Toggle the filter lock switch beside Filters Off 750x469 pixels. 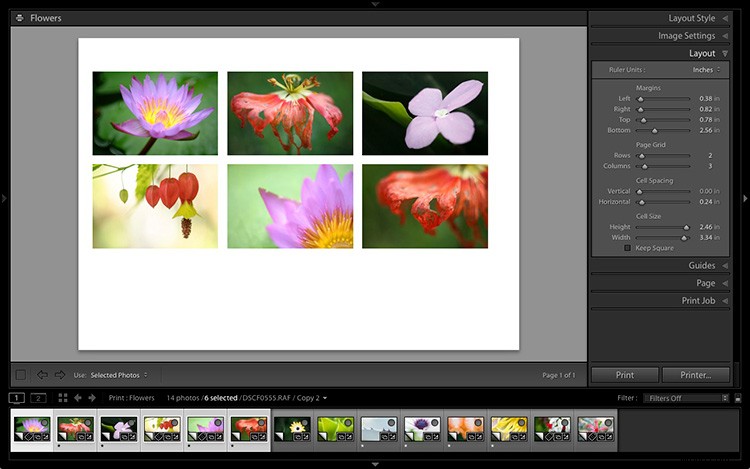pos(738,398)
